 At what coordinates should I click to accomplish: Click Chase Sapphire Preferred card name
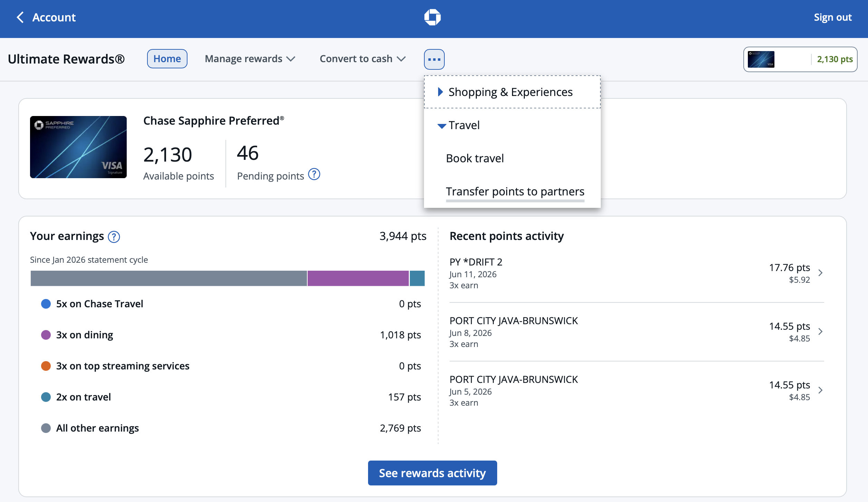click(214, 121)
